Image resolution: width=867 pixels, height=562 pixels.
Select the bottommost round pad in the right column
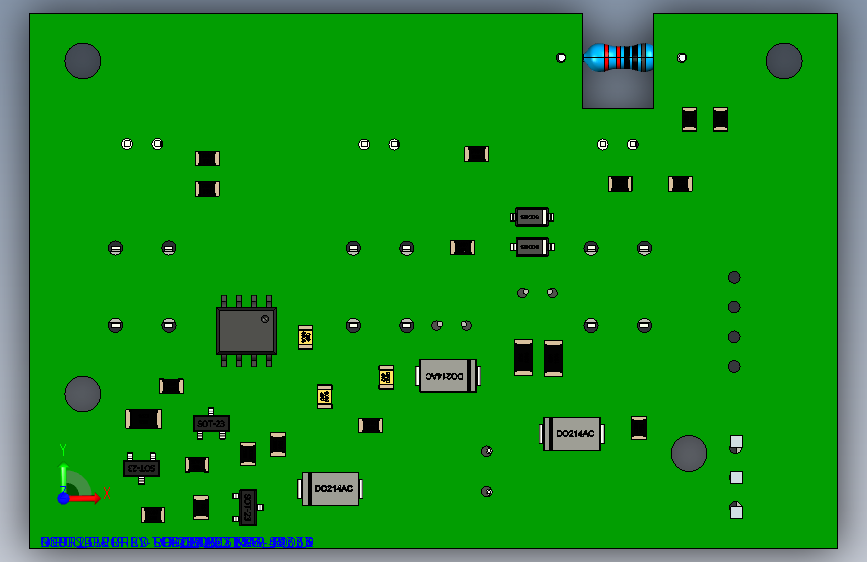pyautogui.click(x=734, y=366)
